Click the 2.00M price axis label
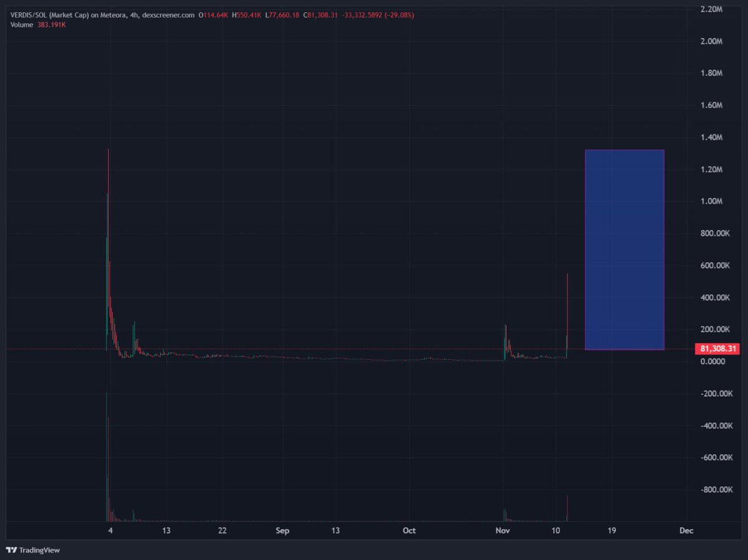The image size is (748, 560). [711, 41]
